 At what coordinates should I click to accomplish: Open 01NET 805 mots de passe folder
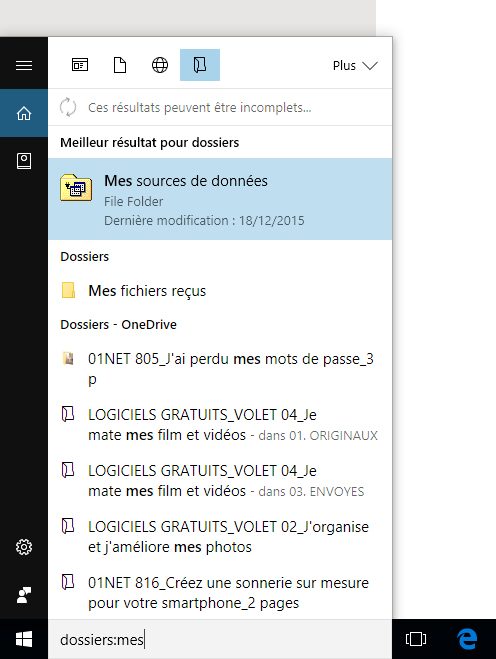pyautogui.click(x=220, y=369)
